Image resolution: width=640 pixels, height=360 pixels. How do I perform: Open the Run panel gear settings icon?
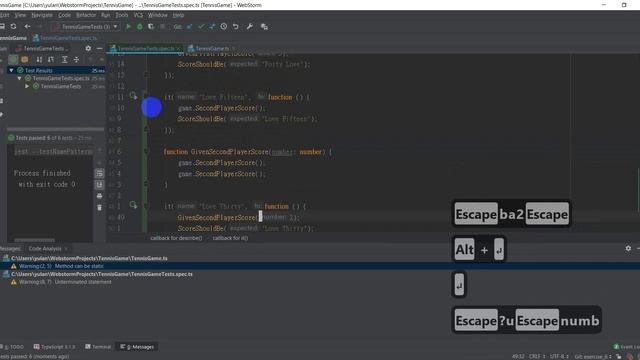pyautogui.click(x=88, y=48)
